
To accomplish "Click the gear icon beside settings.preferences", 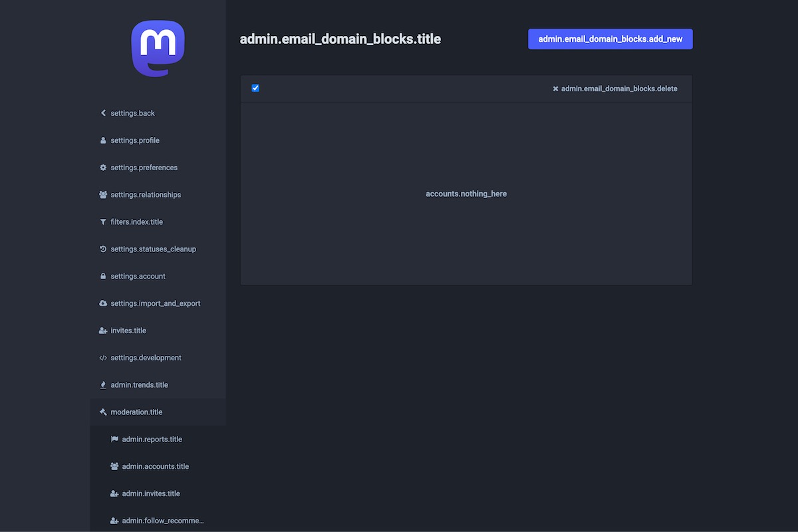I will pos(103,168).
